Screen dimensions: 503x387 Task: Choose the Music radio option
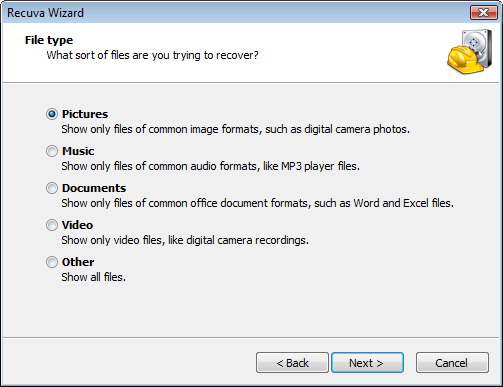pos(52,151)
